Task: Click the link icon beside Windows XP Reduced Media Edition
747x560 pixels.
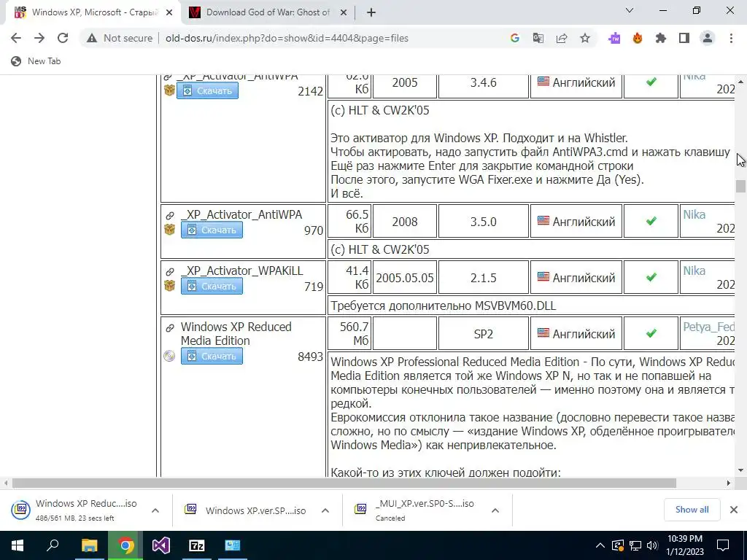Action: pos(169,328)
